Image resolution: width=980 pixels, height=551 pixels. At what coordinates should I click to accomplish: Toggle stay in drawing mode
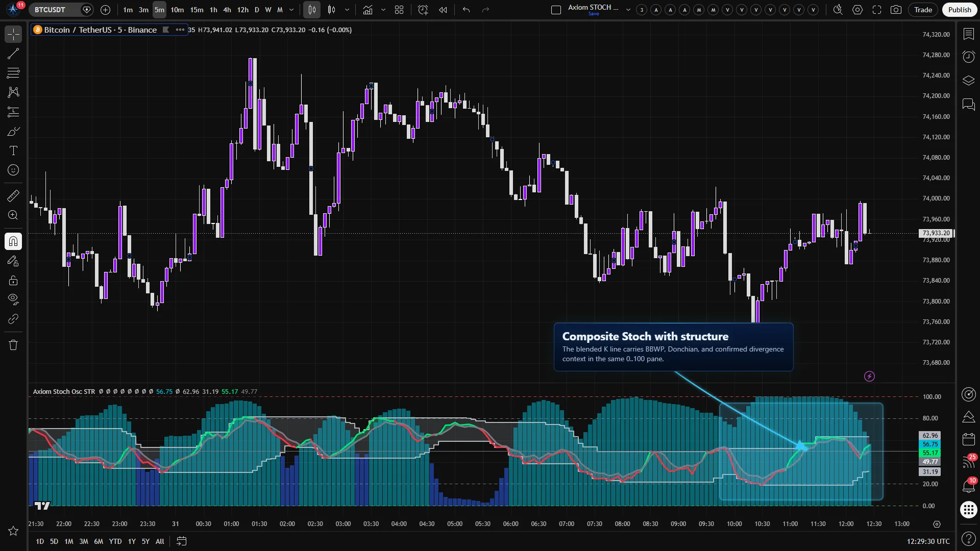(x=13, y=261)
